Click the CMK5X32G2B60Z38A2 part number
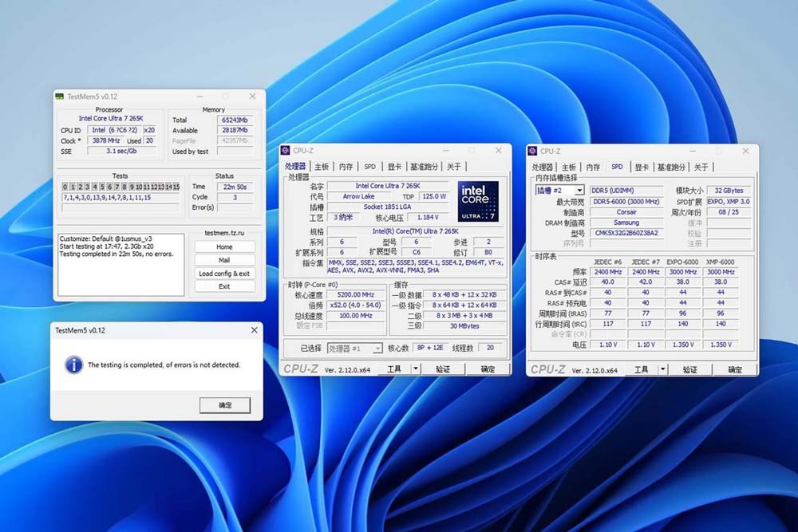Screen dimensions: 798x532 (x=626, y=233)
